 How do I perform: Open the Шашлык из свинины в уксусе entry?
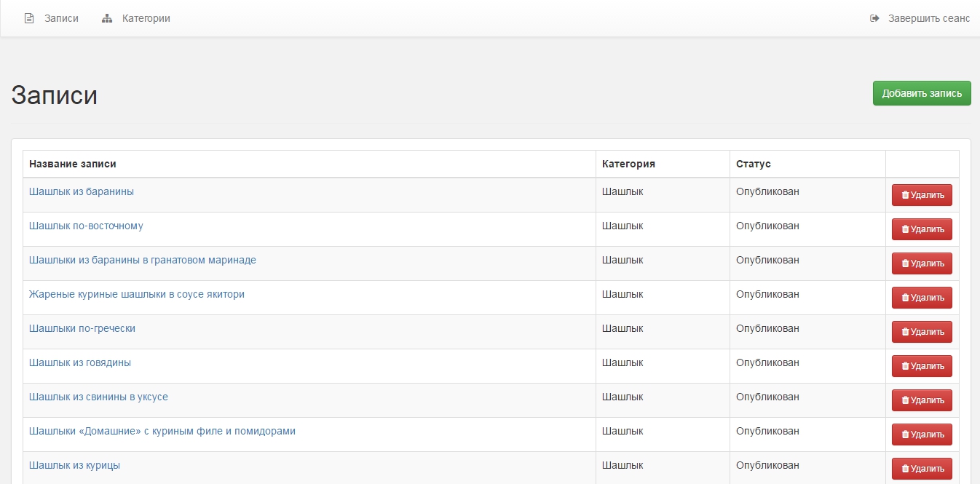coord(98,397)
